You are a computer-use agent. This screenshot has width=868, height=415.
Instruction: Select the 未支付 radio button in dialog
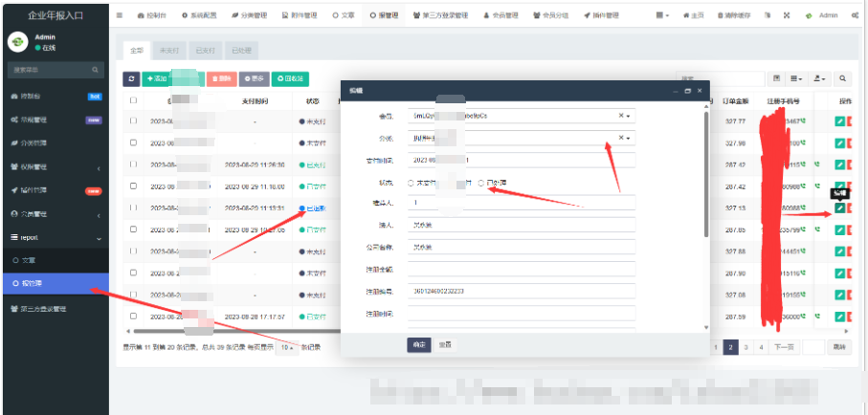click(x=412, y=182)
